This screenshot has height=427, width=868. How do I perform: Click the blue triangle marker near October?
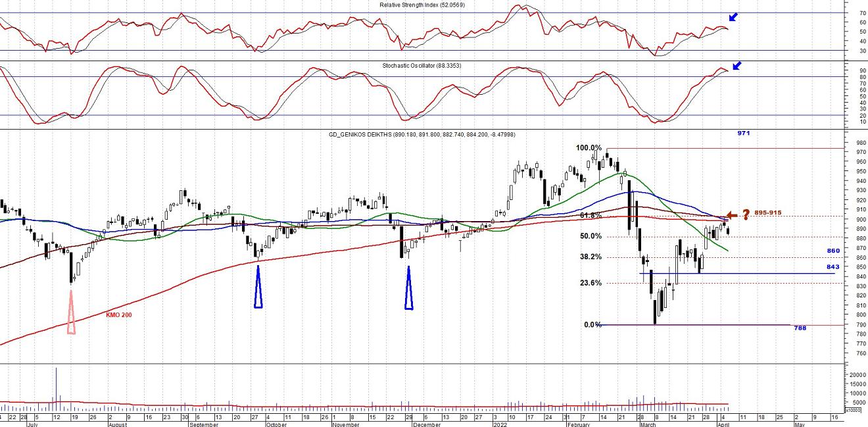(x=258, y=288)
